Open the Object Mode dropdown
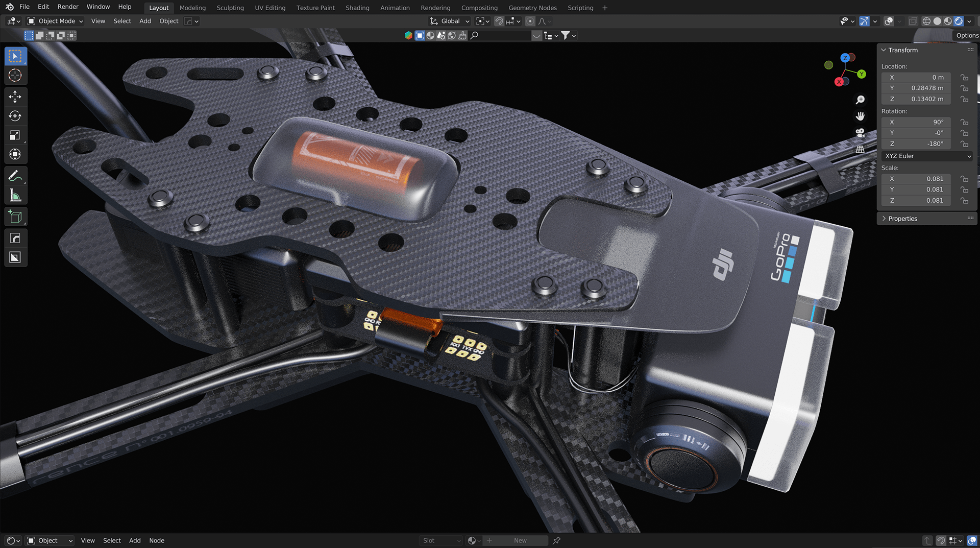The height and width of the screenshot is (548, 980). [x=56, y=21]
